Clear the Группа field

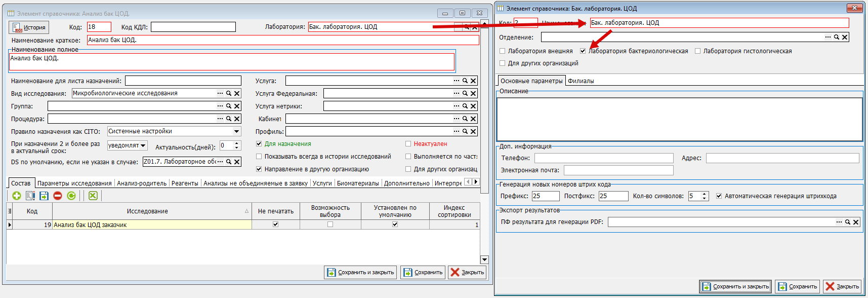pyautogui.click(x=237, y=106)
